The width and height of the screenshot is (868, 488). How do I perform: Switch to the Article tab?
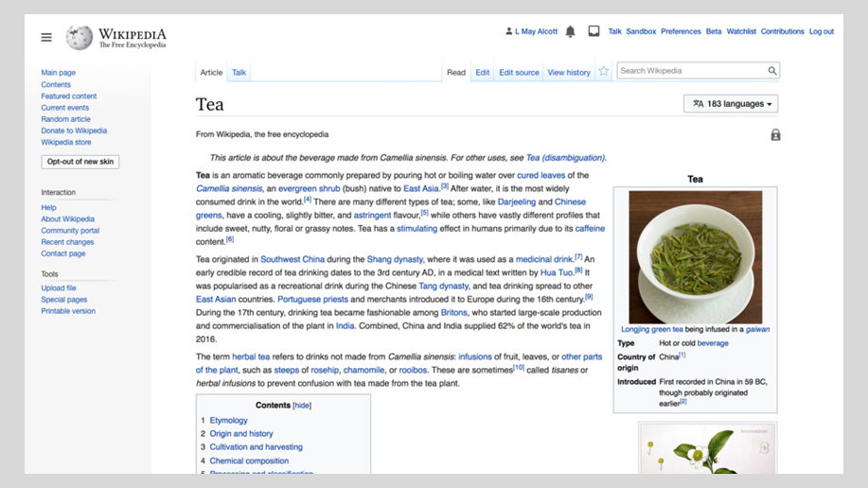[x=211, y=73]
